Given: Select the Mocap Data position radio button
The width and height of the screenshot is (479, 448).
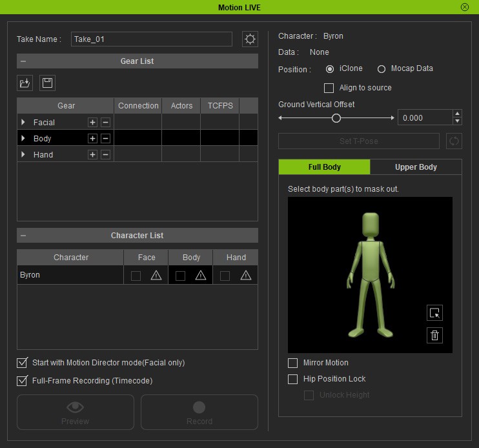Looking at the screenshot, I should coord(382,69).
